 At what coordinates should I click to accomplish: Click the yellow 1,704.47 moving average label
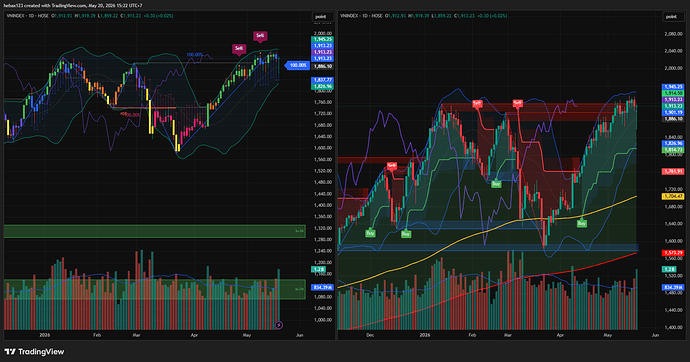point(673,196)
